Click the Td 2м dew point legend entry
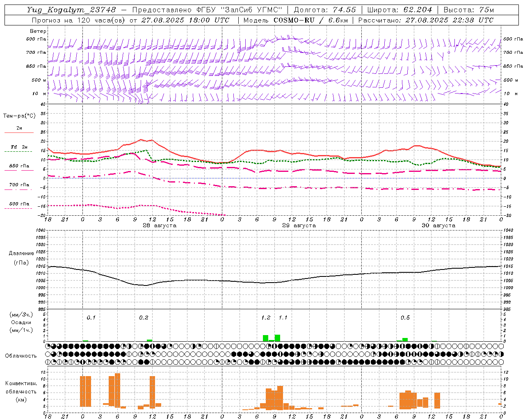The image size is (525, 420). click(19, 147)
